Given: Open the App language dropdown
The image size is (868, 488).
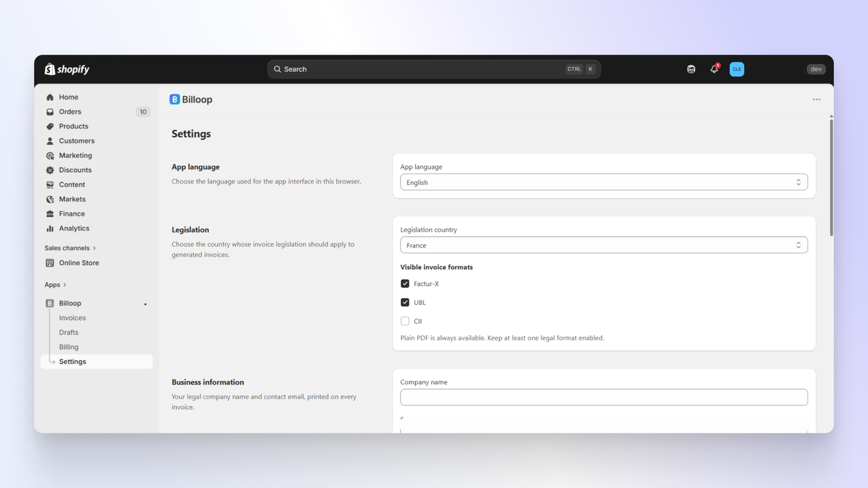Looking at the screenshot, I should pos(604,182).
